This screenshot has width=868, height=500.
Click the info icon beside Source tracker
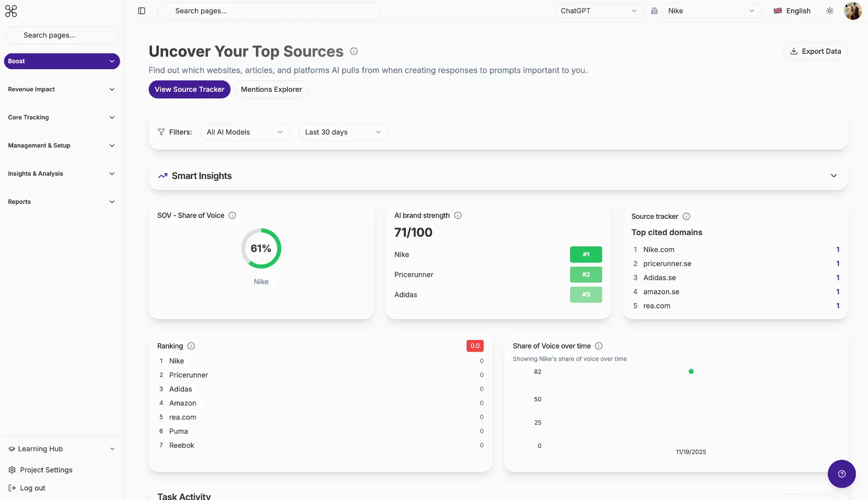[686, 216]
